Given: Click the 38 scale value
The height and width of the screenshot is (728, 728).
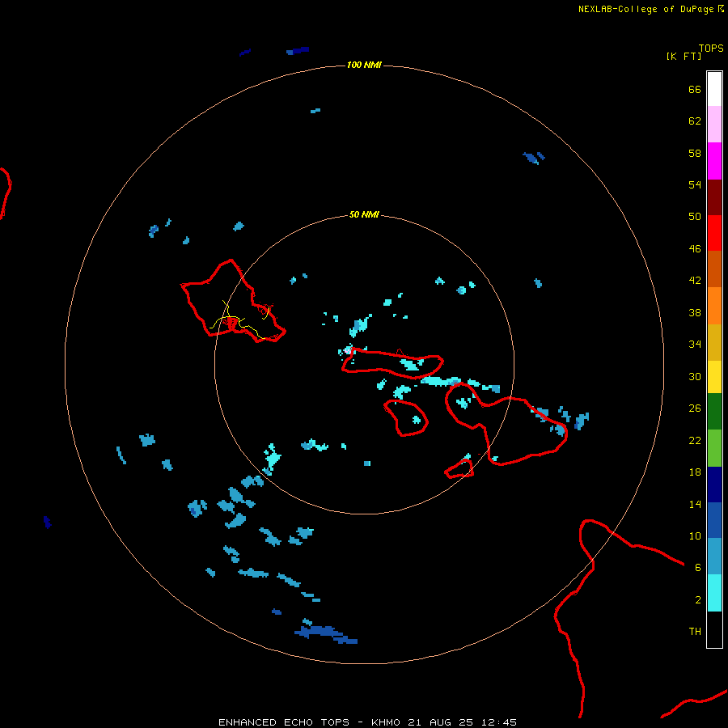Looking at the screenshot, I should (x=695, y=313).
